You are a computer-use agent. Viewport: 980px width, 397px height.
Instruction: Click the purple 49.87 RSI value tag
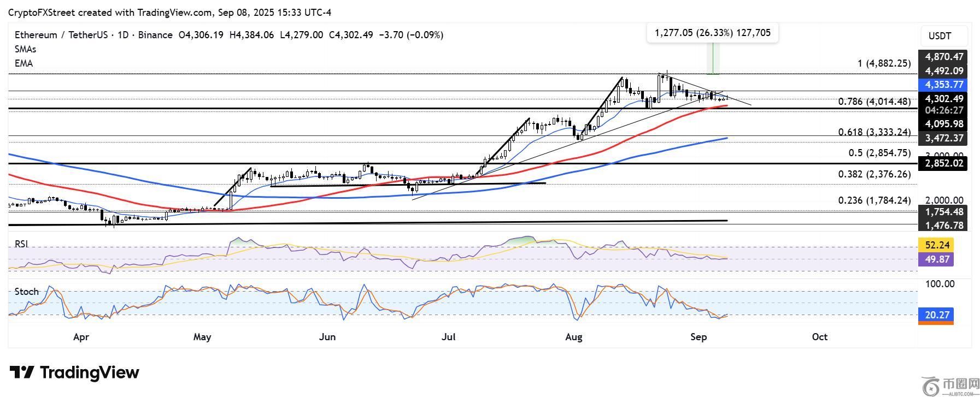click(x=936, y=259)
